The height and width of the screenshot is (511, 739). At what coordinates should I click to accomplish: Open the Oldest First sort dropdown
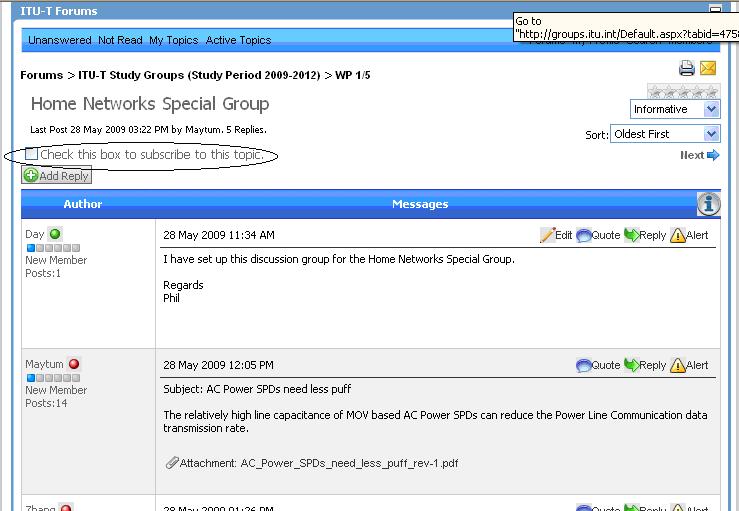click(665, 134)
